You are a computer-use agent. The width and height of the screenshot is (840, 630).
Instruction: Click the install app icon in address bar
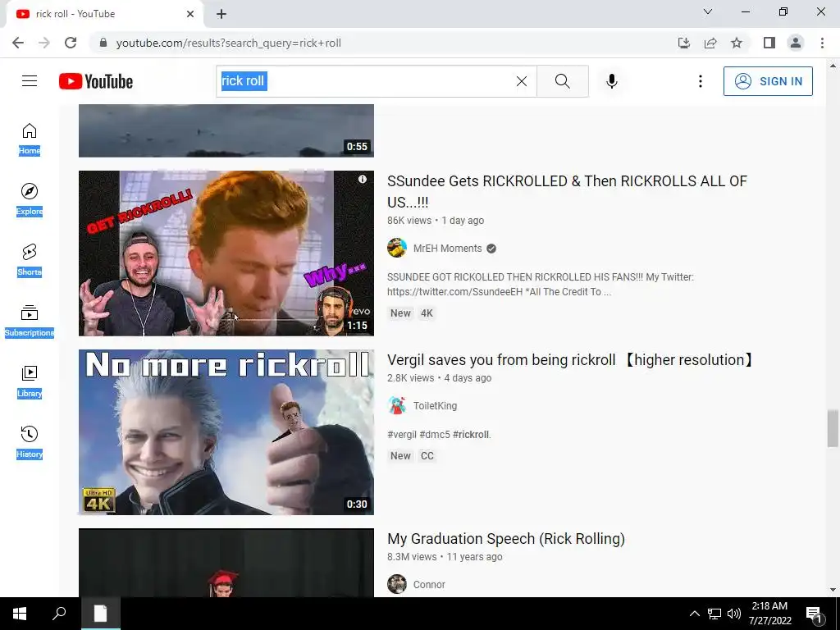coord(684,43)
